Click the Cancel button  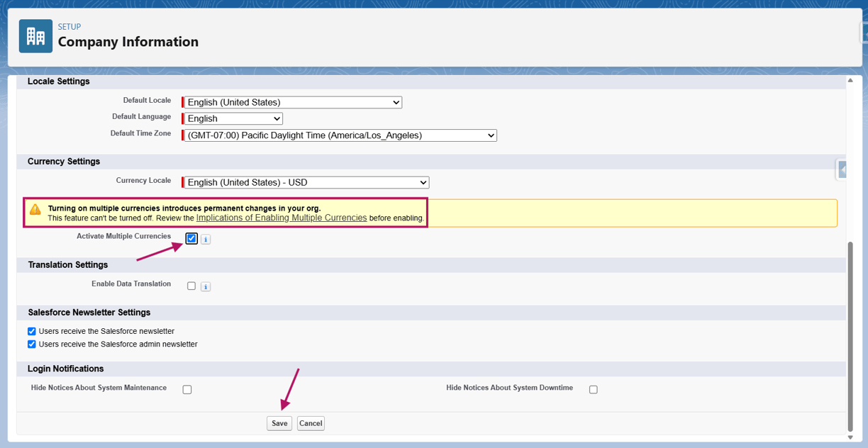[x=311, y=423]
